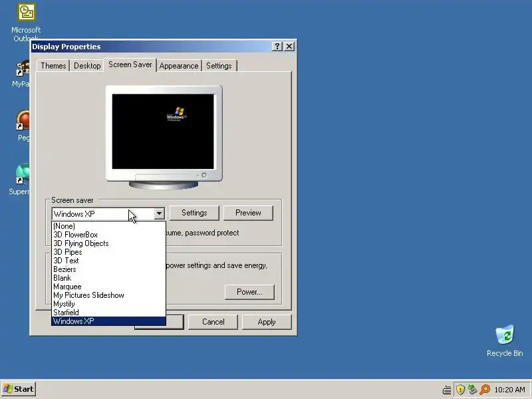Pick 3D Text from the list
532x399 pixels.
click(108, 261)
